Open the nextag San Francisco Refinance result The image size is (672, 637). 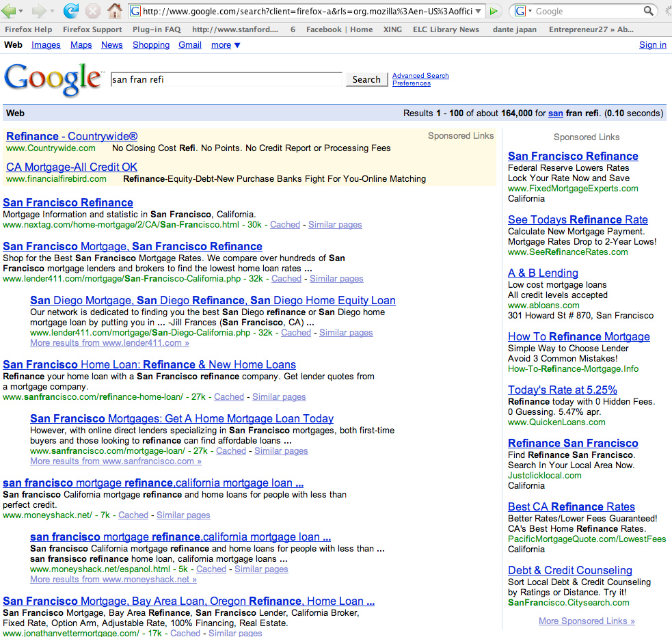point(68,202)
